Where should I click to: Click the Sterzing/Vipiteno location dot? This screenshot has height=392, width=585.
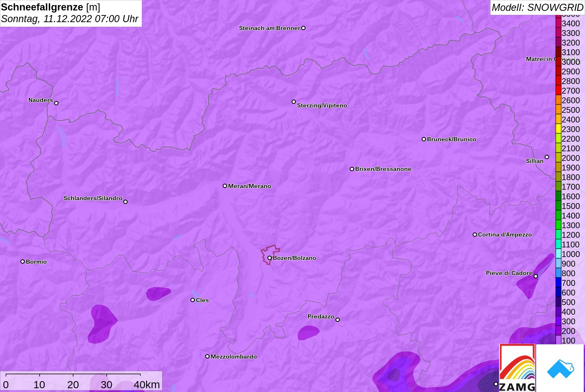(x=294, y=102)
